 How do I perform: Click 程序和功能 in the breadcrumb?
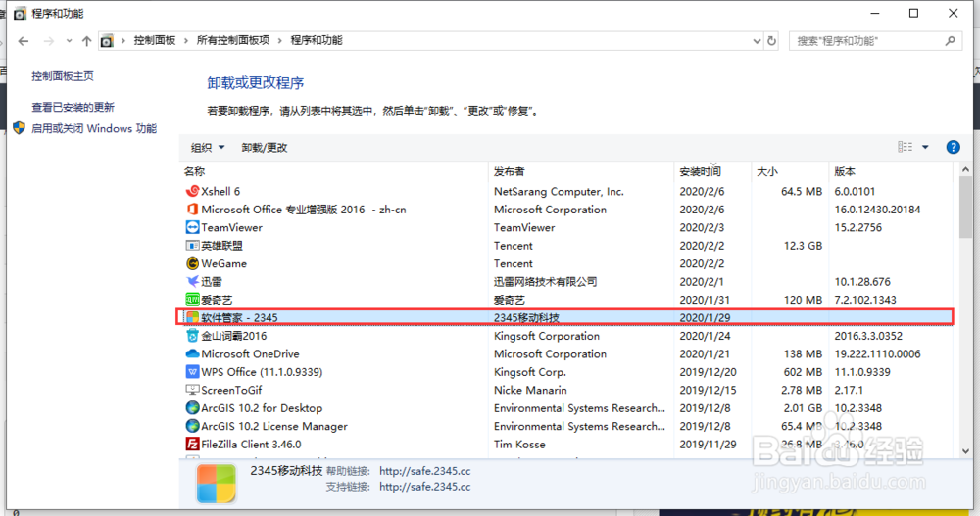pyautogui.click(x=317, y=40)
